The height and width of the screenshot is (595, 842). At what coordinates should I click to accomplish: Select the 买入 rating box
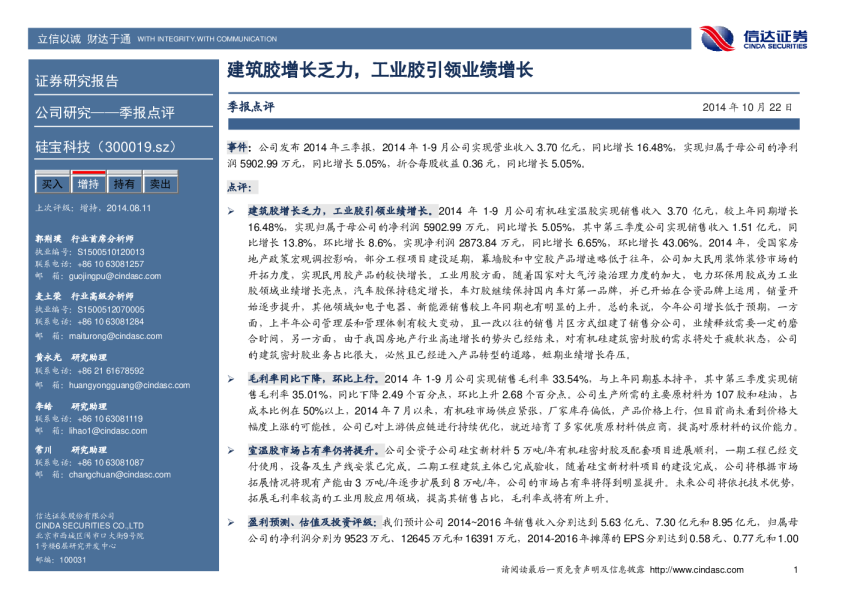point(52,184)
